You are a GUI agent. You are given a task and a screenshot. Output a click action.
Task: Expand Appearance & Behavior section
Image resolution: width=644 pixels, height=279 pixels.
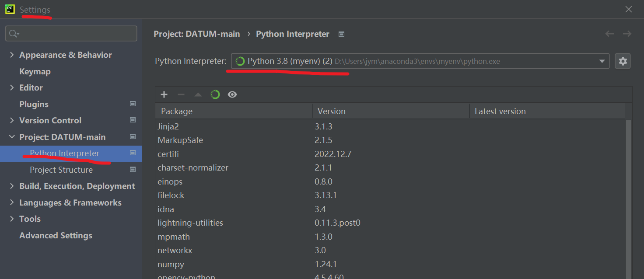pos(12,55)
